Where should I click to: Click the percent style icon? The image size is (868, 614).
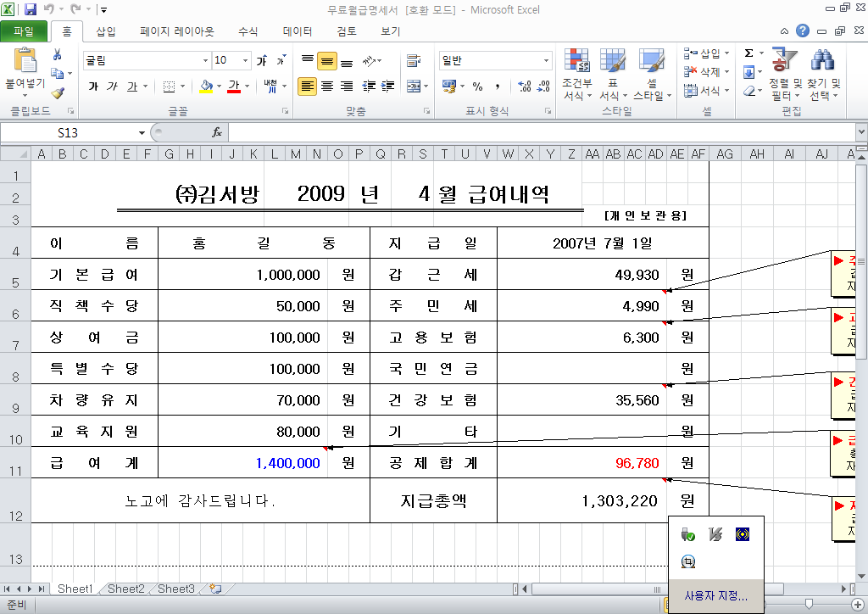click(x=477, y=87)
